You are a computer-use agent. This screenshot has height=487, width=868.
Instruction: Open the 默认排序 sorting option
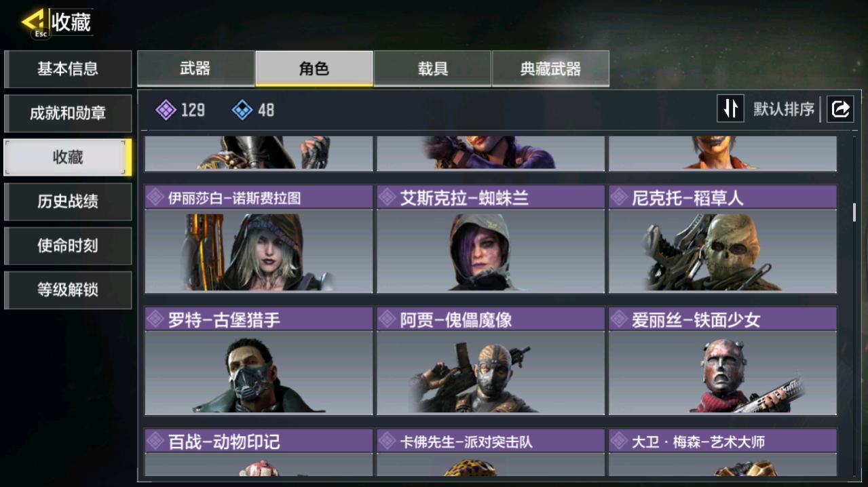(x=784, y=109)
